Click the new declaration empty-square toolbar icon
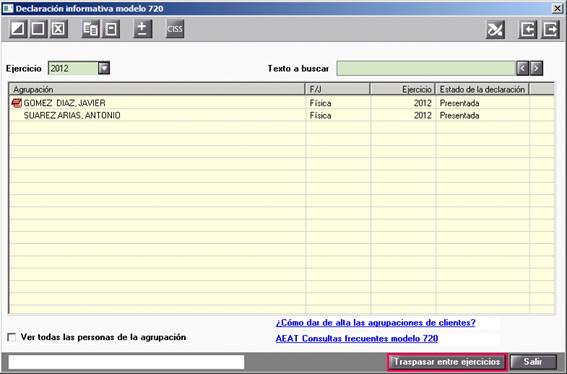 tap(38, 29)
